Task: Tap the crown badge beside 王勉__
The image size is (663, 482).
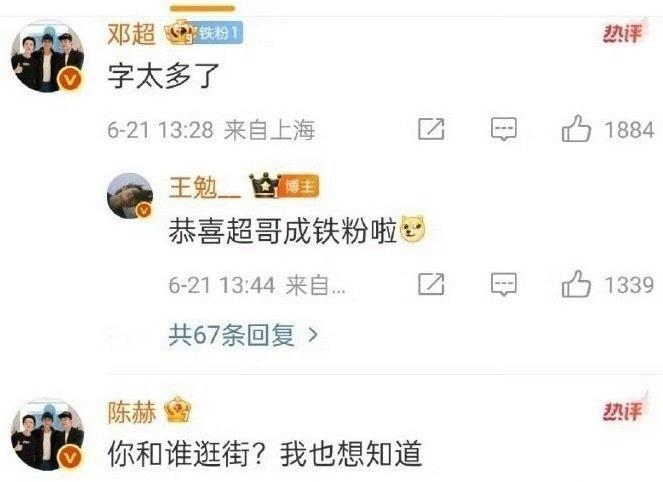Action: click(x=265, y=186)
